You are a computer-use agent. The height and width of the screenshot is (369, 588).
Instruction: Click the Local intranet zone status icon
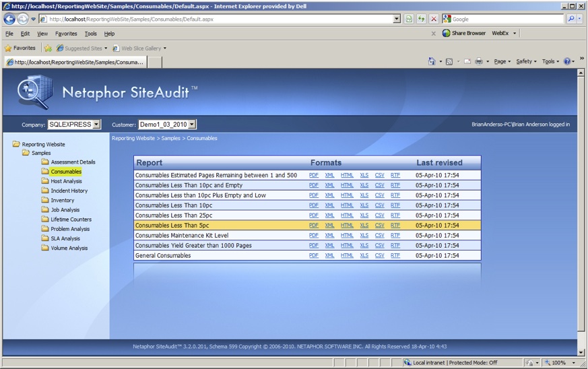[x=407, y=363]
